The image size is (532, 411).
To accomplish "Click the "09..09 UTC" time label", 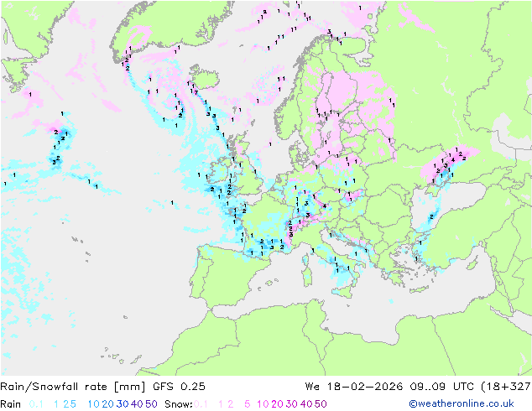I will [441, 387].
